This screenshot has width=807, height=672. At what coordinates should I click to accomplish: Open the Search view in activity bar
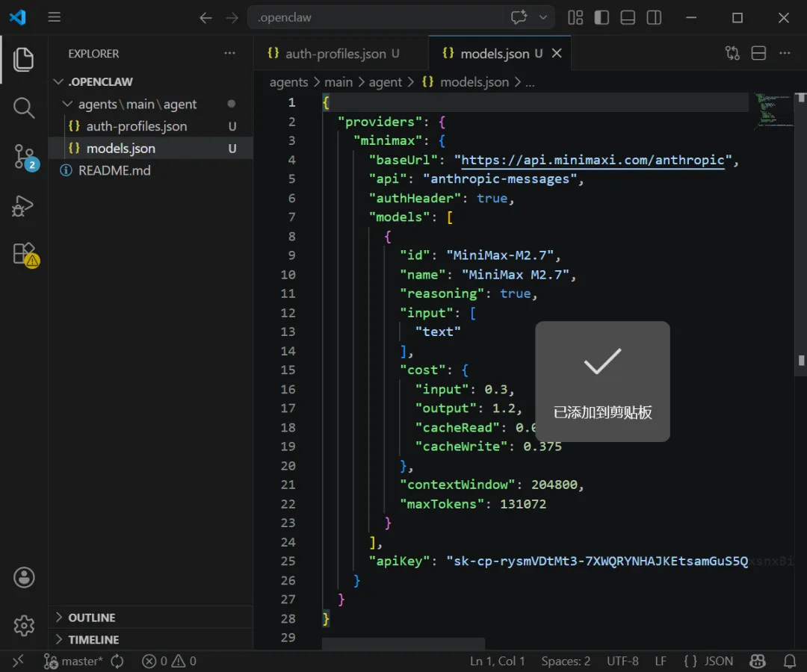(24, 108)
